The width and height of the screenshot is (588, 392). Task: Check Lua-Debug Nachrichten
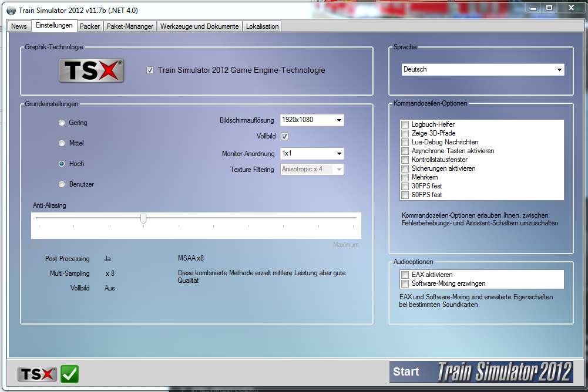click(x=405, y=142)
